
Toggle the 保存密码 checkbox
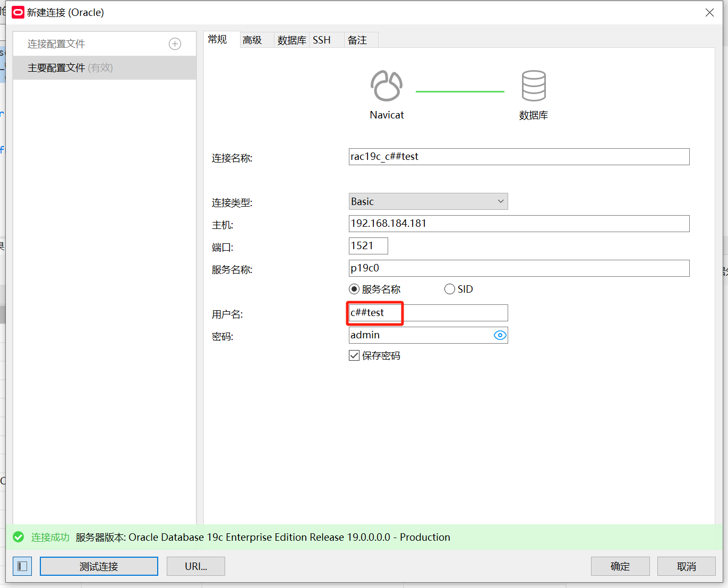(x=354, y=355)
